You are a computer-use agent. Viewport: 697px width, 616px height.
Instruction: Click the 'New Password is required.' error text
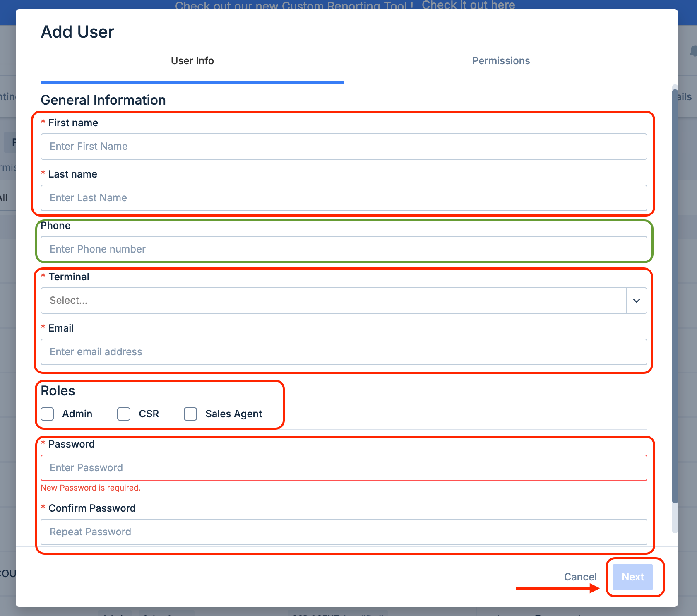[91, 488]
